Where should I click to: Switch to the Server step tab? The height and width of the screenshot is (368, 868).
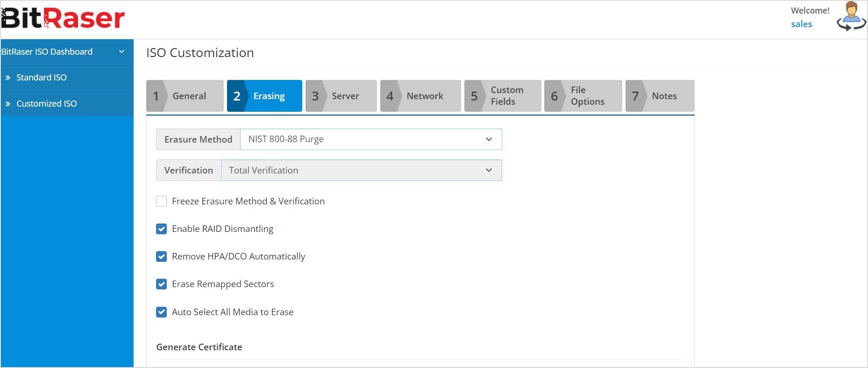point(341,96)
